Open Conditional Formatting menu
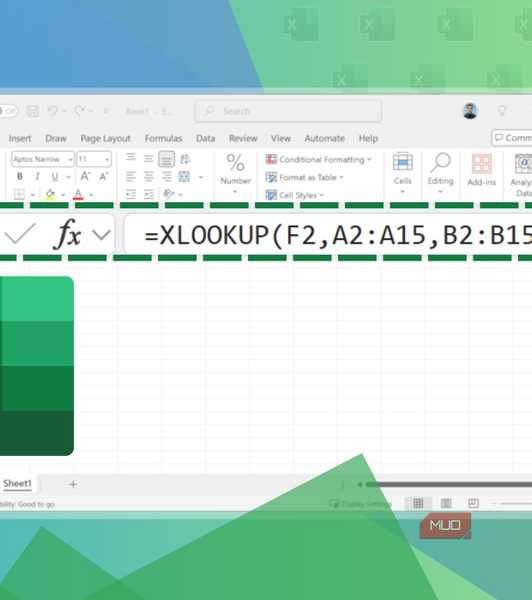This screenshot has height=600, width=532. pos(318,159)
